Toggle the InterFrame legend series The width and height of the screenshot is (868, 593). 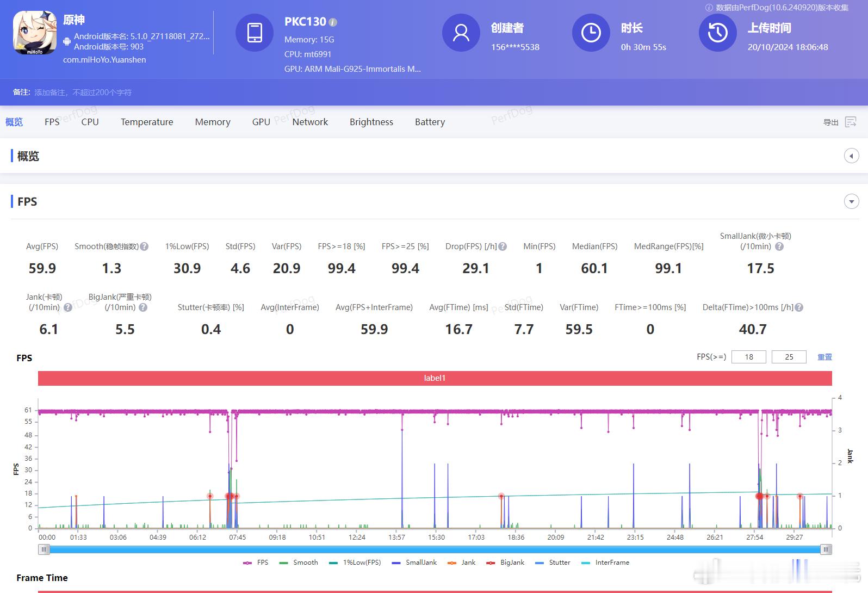point(605,563)
